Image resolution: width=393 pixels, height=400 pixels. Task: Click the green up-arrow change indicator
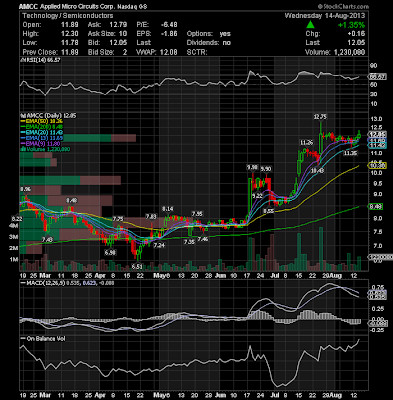(310, 25)
